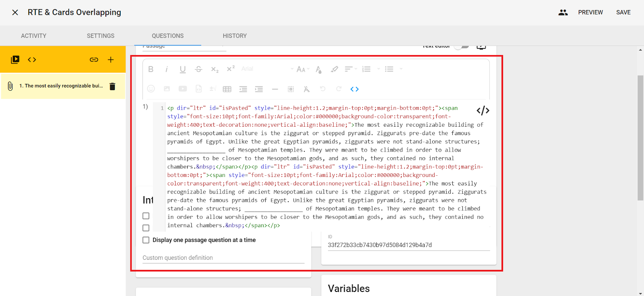644x296 pixels.
Task: Toggle Strikethrough formatting
Action: (x=198, y=69)
